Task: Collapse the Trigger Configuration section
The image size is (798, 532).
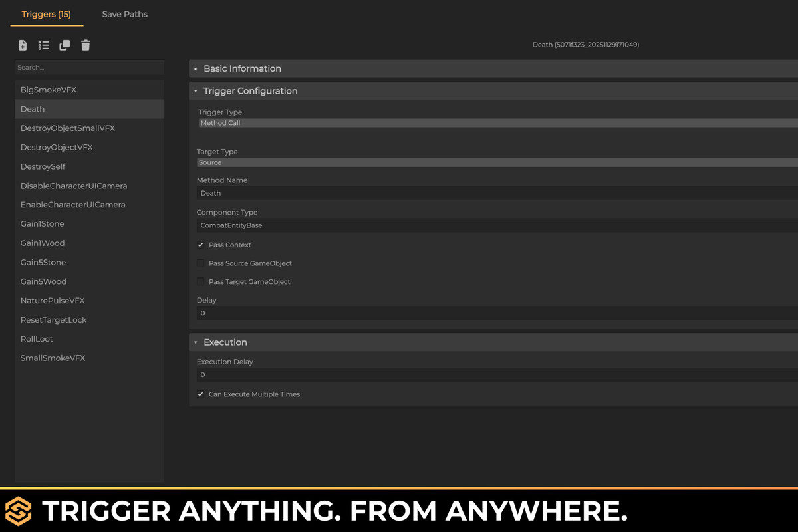Action: pos(250,91)
